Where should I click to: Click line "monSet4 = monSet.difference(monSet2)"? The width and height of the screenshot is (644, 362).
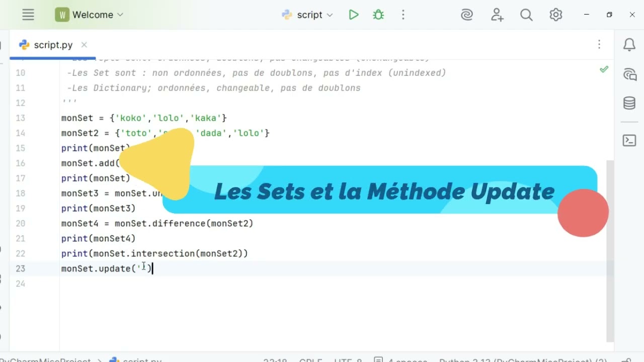[x=157, y=223]
